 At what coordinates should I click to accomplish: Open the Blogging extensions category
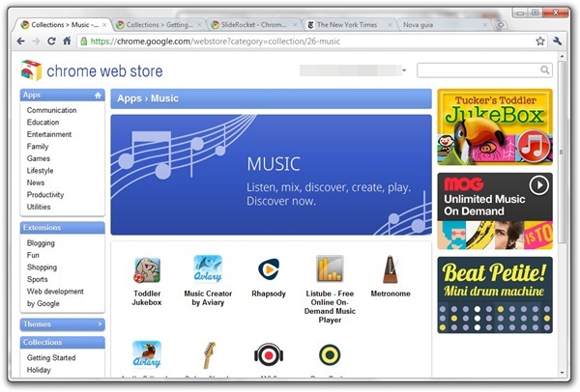pyautogui.click(x=41, y=243)
